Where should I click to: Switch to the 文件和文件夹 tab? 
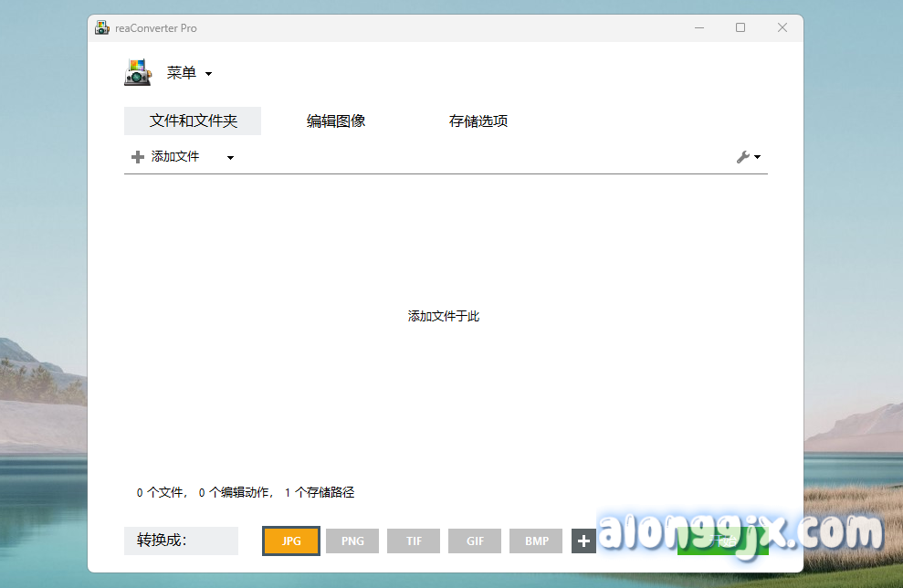click(193, 121)
